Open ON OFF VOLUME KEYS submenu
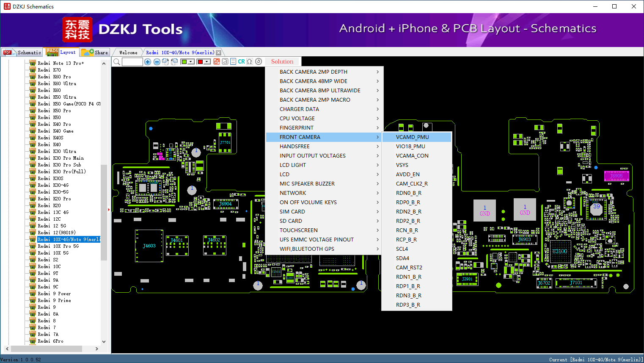Image resolution: width=644 pixels, height=363 pixels. pyautogui.click(x=325, y=202)
